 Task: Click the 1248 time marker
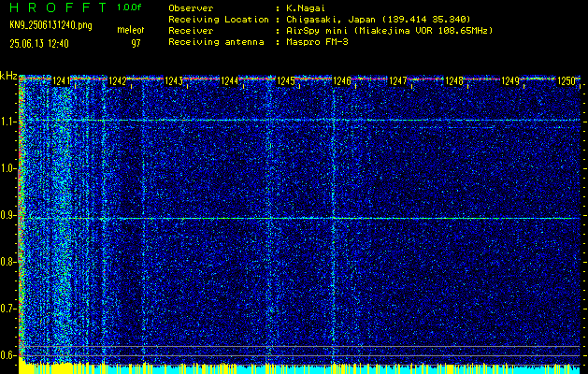coord(454,81)
